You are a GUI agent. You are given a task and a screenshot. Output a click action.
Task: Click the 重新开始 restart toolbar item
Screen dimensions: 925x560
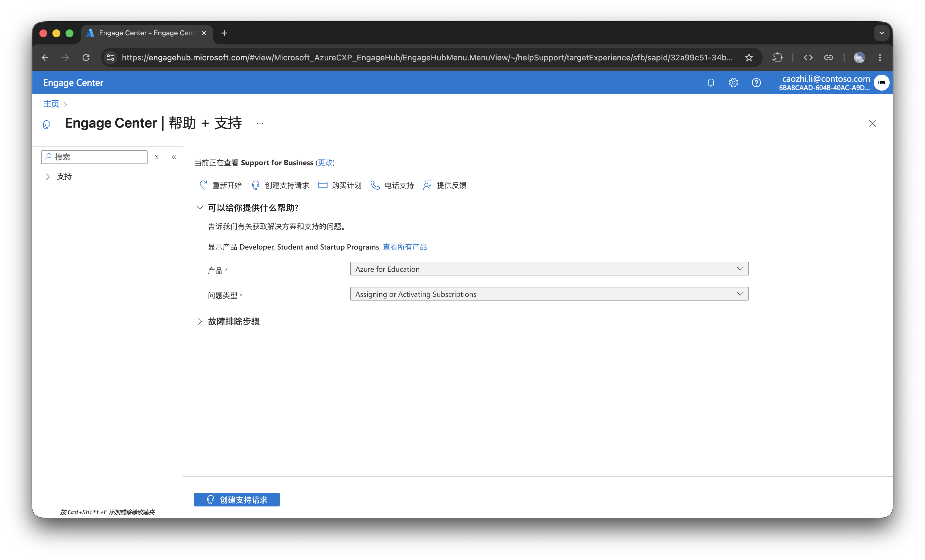(220, 185)
